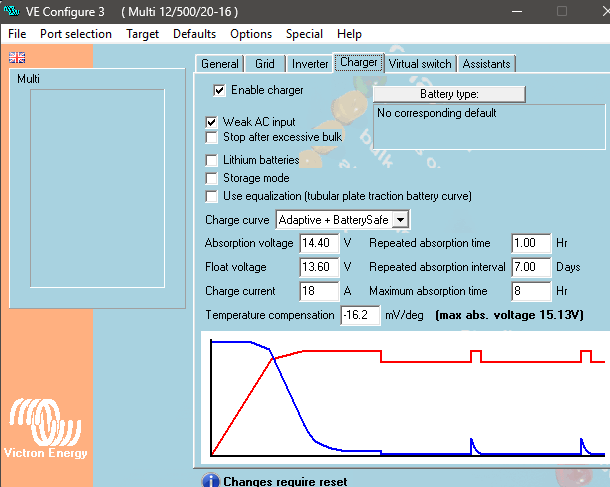Click the VE Configure app icon in title bar
Screen dimensions: 610x487
[x=11, y=11]
